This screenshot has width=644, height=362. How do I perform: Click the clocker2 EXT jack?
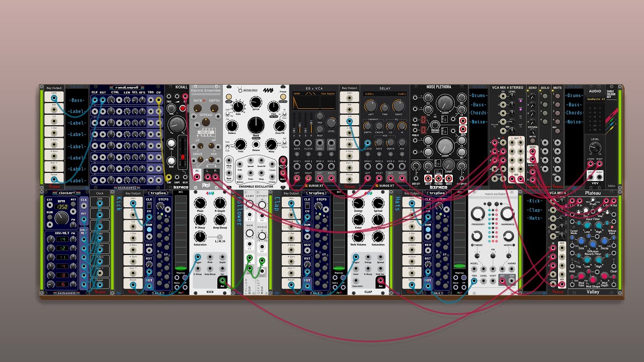point(50,205)
